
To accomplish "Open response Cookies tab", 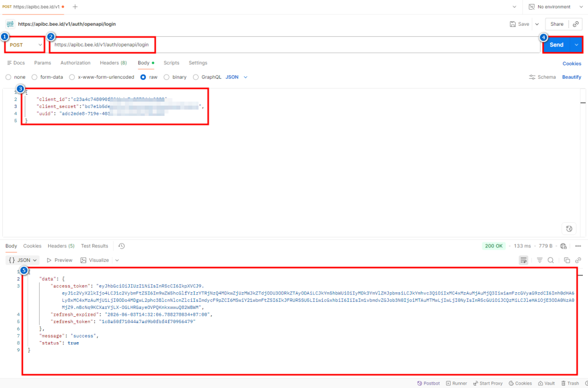I will (x=32, y=246).
